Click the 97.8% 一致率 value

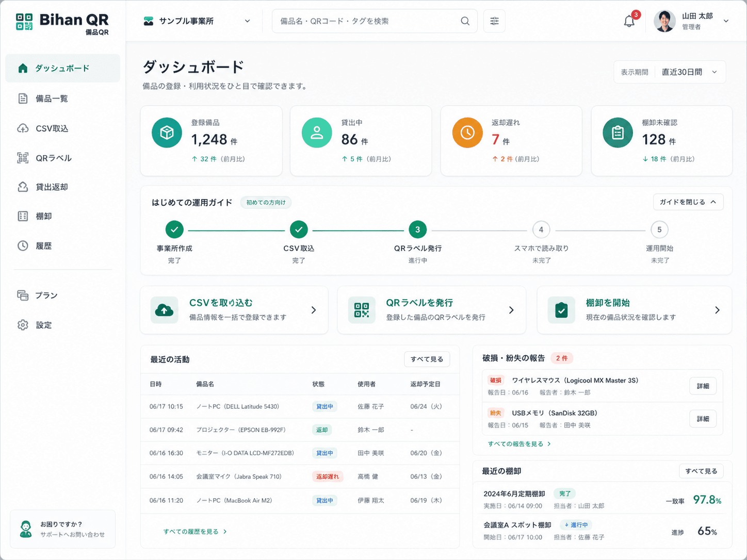coord(707,500)
